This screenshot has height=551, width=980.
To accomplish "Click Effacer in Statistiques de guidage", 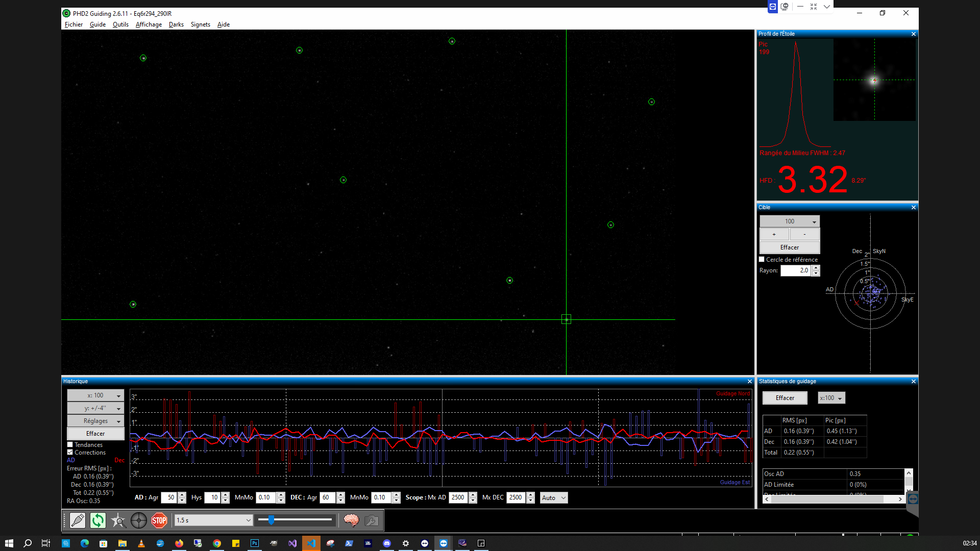I will (x=785, y=398).
